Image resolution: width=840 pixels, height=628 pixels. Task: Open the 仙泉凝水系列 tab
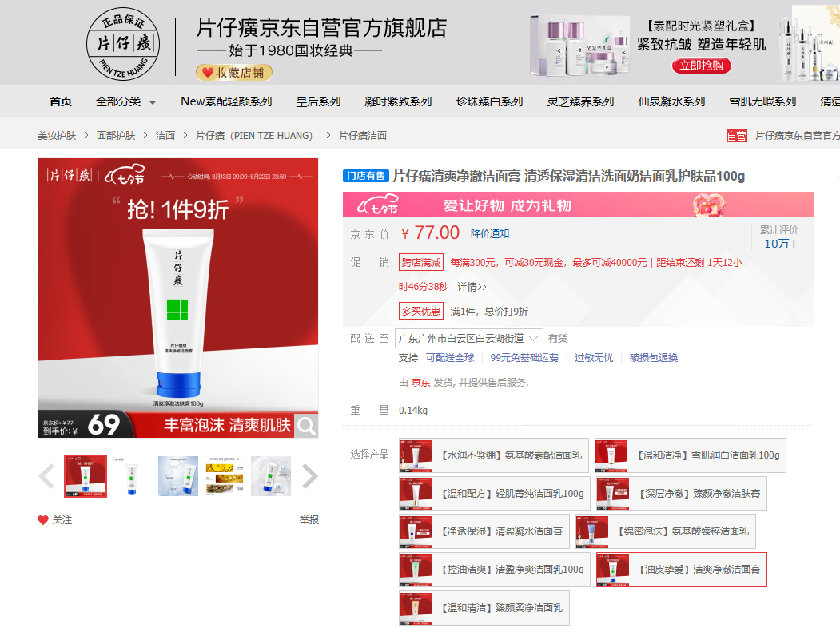pyautogui.click(x=671, y=101)
